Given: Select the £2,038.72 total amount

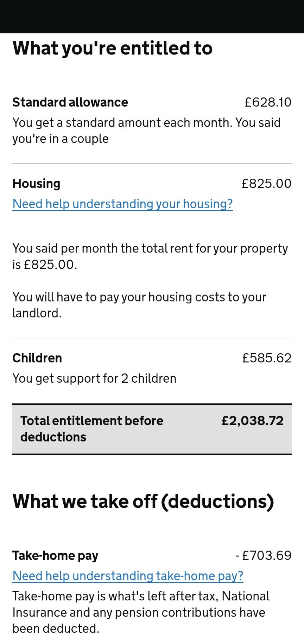Looking at the screenshot, I should point(252,421).
